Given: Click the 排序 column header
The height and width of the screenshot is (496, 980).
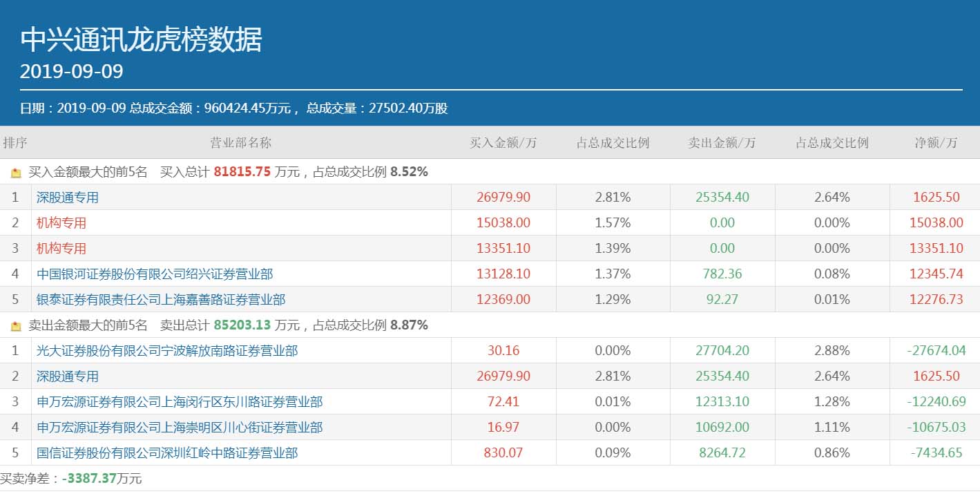Looking at the screenshot, I should coord(15,143).
